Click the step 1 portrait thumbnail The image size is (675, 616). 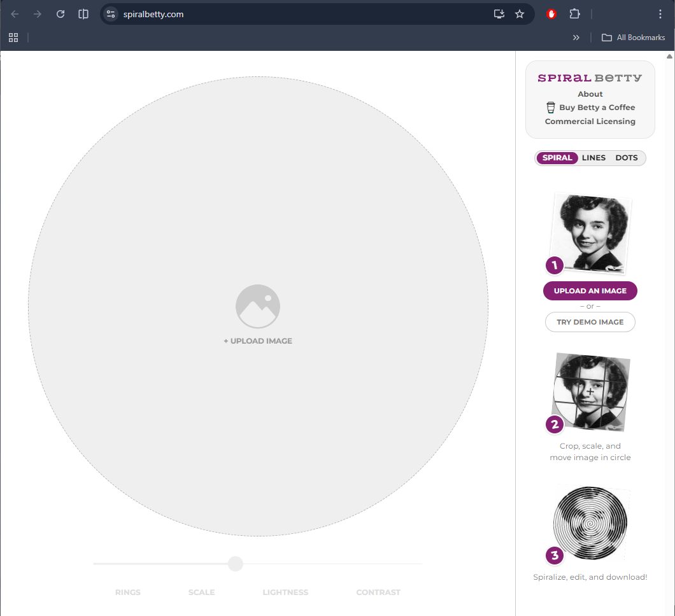[x=592, y=234]
